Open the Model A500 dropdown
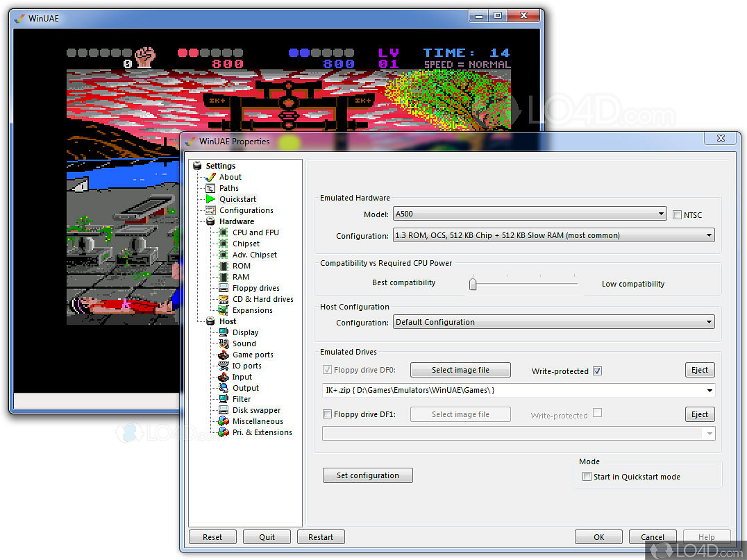The height and width of the screenshot is (560, 747). click(x=530, y=214)
